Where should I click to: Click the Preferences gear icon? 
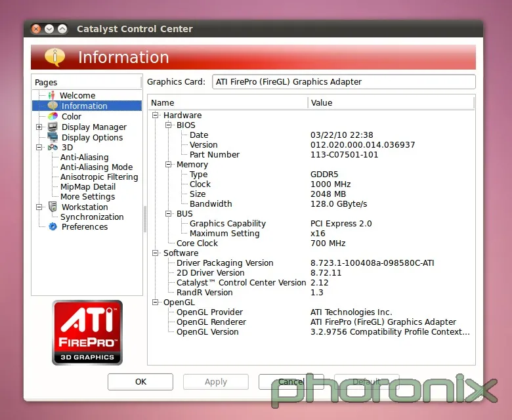(53, 226)
